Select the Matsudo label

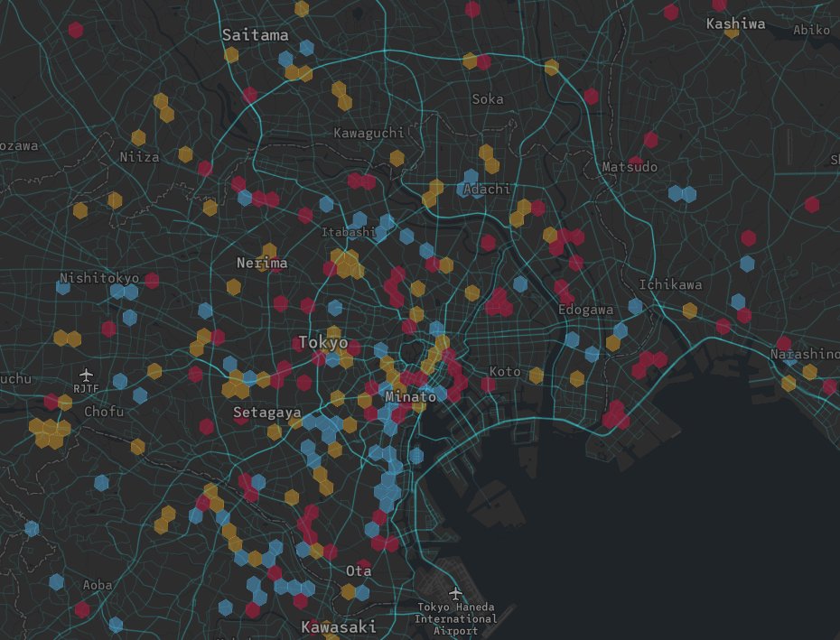point(630,167)
